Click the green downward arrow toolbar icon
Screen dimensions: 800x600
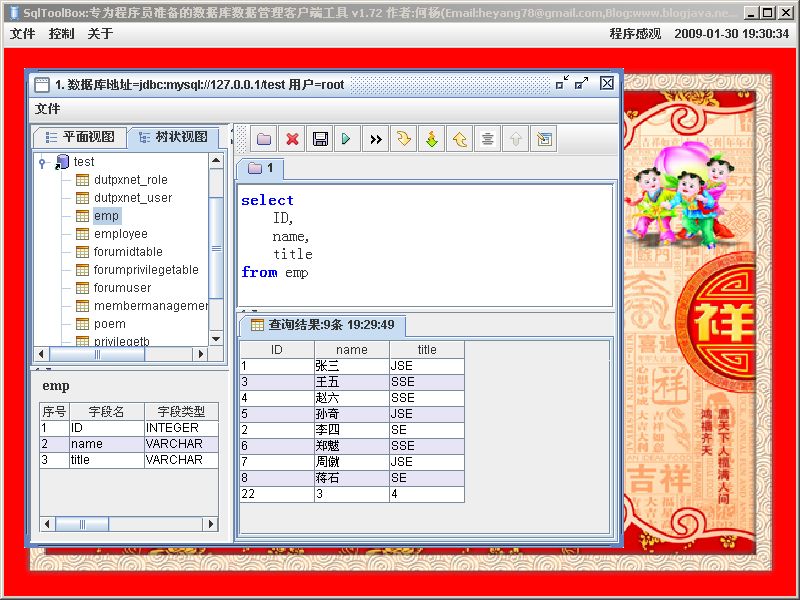pos(432,139)
